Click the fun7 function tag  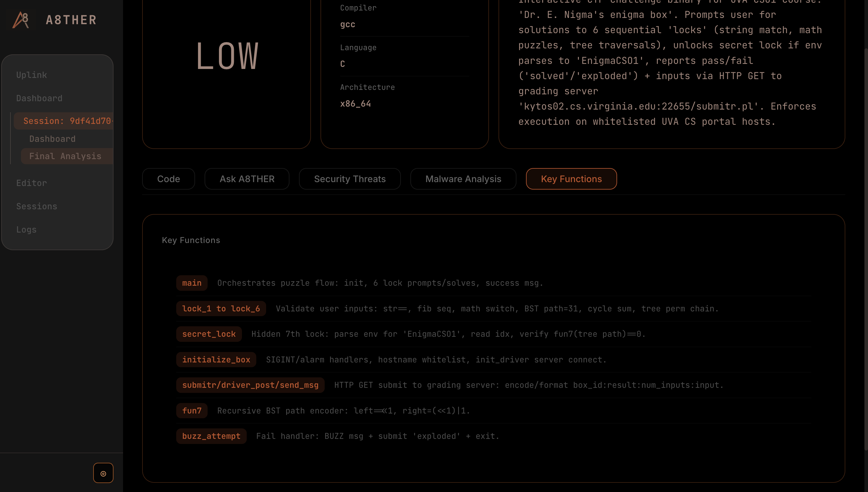192,410
